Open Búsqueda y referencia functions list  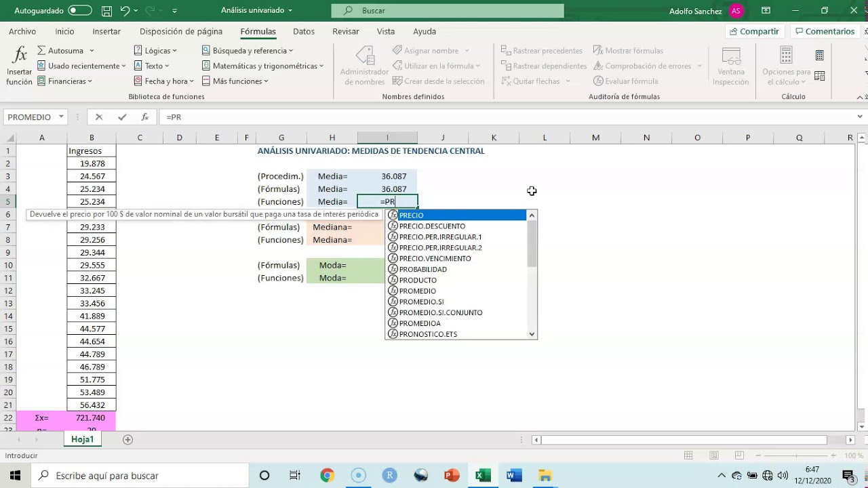click(248, 51)
